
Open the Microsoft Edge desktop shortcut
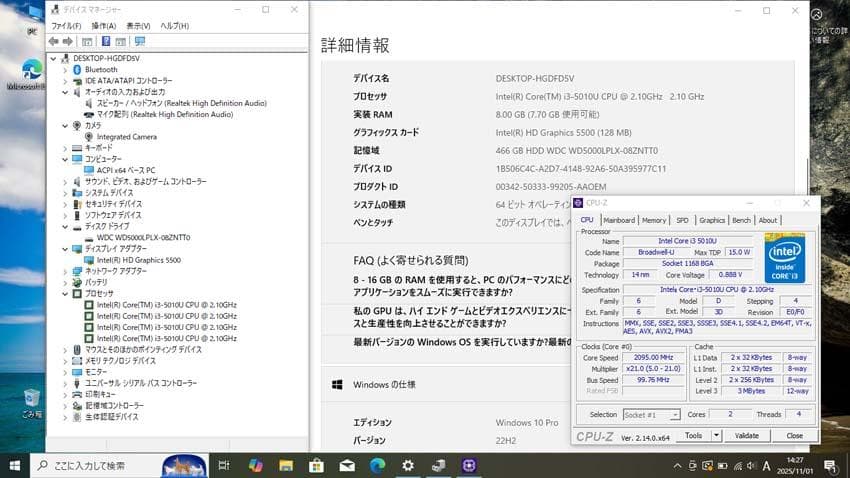click(x=27, y=75)
